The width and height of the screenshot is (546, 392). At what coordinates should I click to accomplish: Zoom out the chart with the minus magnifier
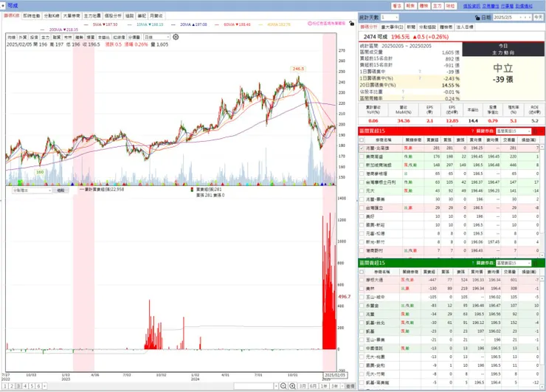point(283,386)
